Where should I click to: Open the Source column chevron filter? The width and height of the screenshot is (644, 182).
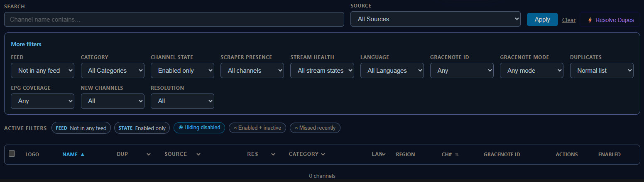coord(198,154)
